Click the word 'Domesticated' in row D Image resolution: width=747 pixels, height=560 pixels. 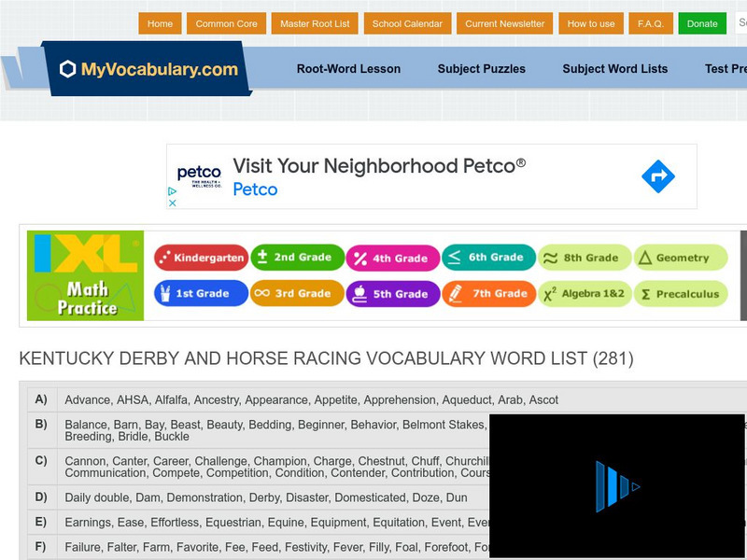pos(370,497)
